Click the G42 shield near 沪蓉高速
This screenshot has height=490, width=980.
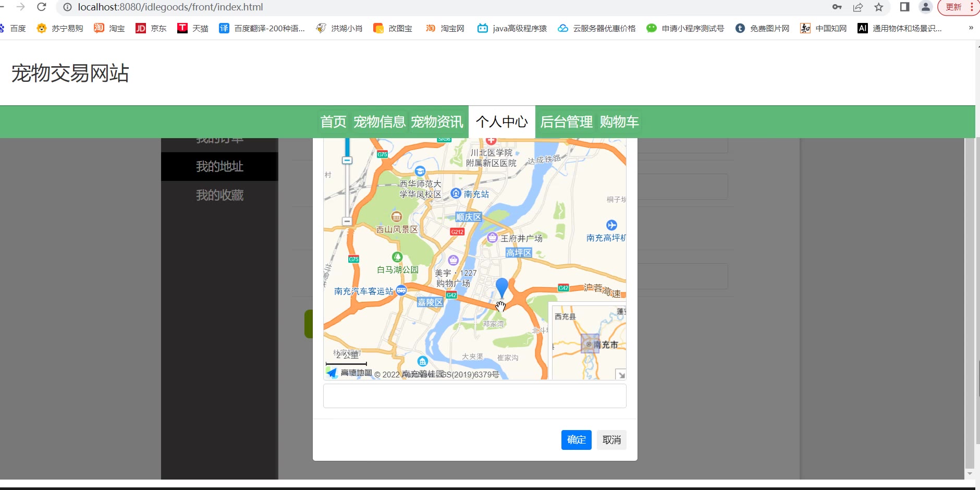(563, 288)
